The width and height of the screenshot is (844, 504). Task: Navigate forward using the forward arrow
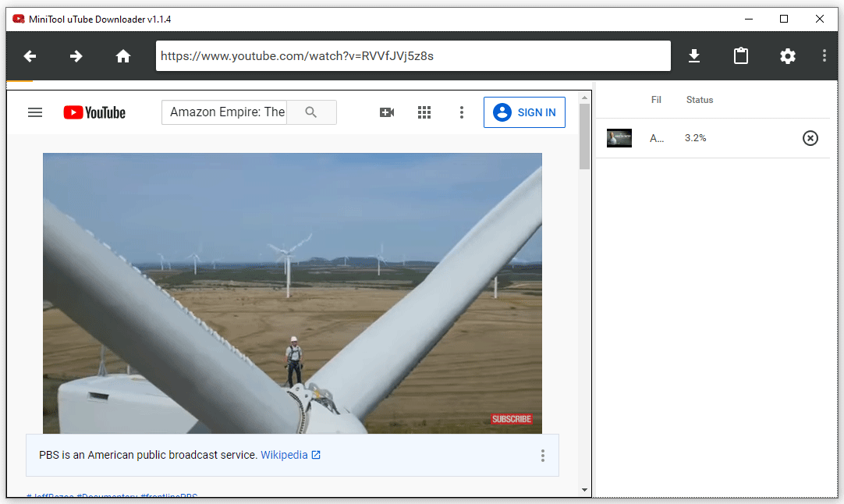pyautogui.click(x=76, y=56)
